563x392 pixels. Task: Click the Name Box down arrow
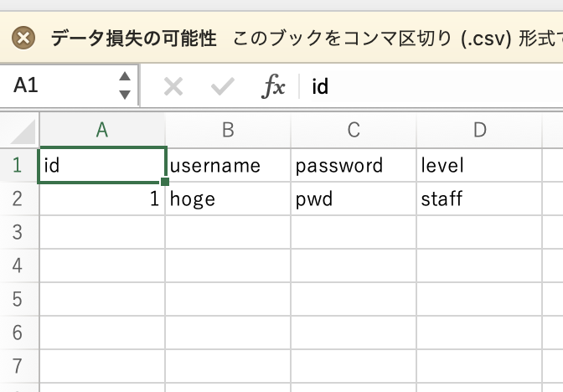point(125,95)
